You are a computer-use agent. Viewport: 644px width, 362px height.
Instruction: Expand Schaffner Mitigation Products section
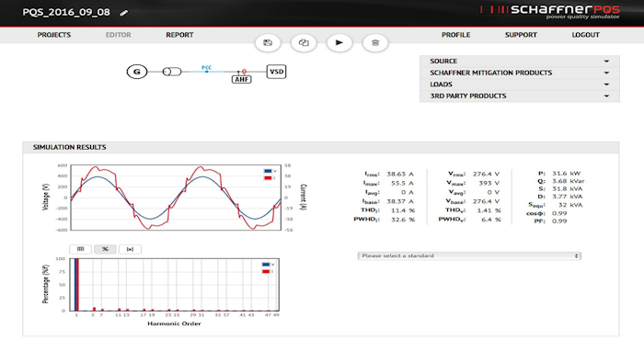point(520,73)
